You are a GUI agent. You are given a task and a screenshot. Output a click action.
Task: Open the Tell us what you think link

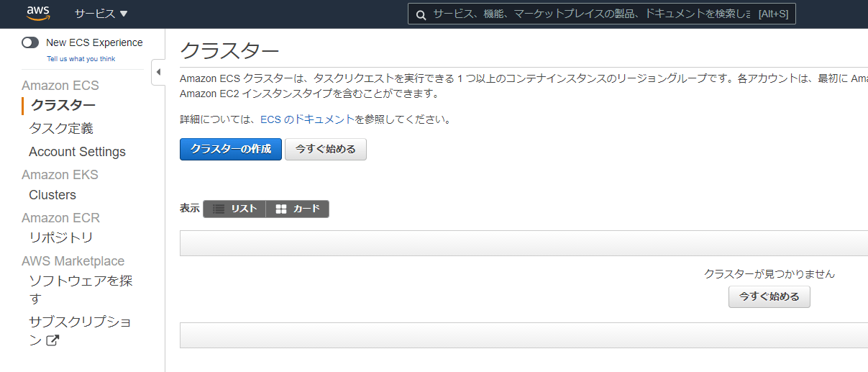pos(81,59)
